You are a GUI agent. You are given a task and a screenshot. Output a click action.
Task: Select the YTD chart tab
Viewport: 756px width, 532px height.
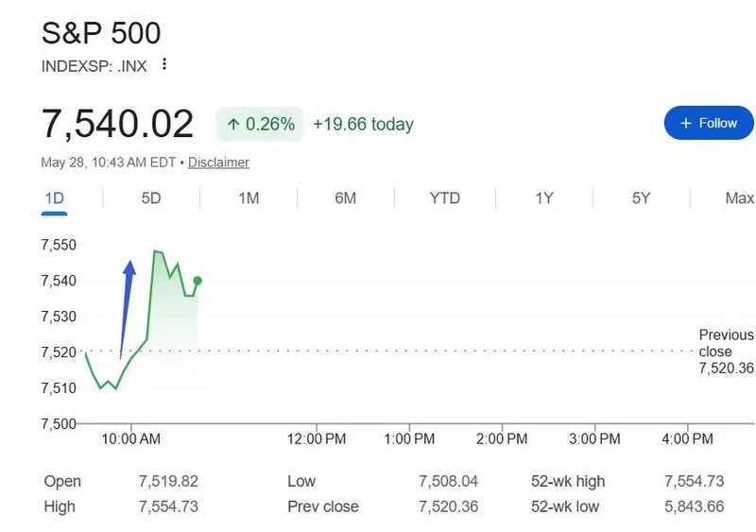coord(444,198)
